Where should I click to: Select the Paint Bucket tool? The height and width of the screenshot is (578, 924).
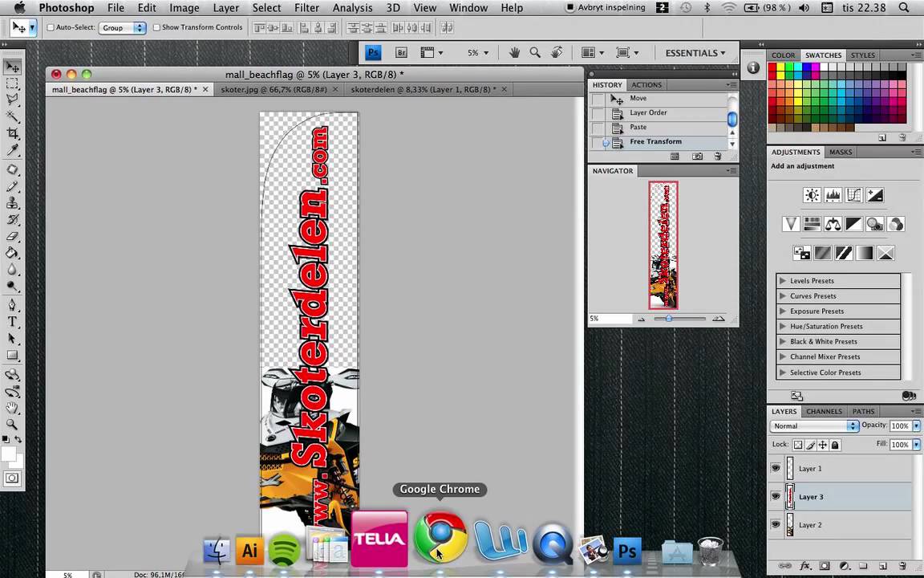(12, 253)
